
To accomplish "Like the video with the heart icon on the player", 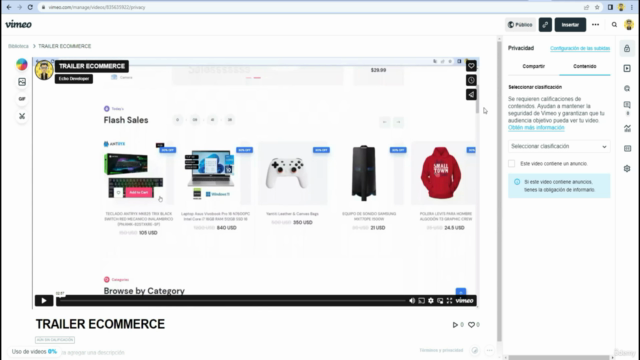I will (471, 66).
